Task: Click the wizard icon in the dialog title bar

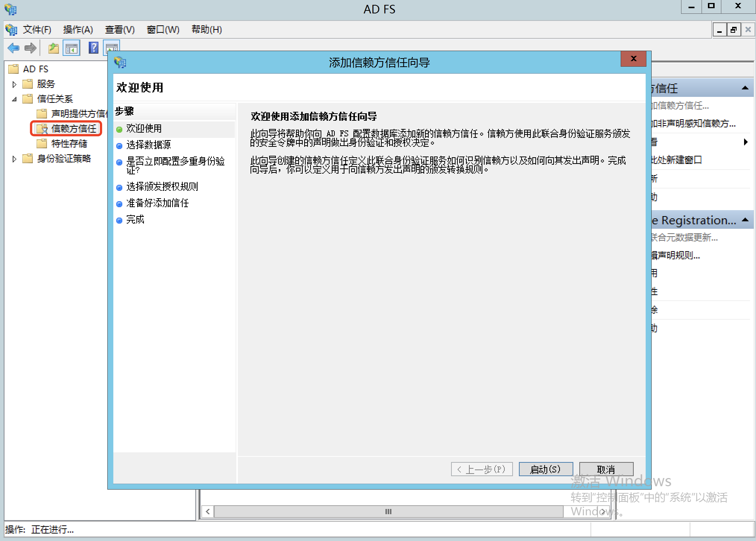Action: [x=120, y=62]
